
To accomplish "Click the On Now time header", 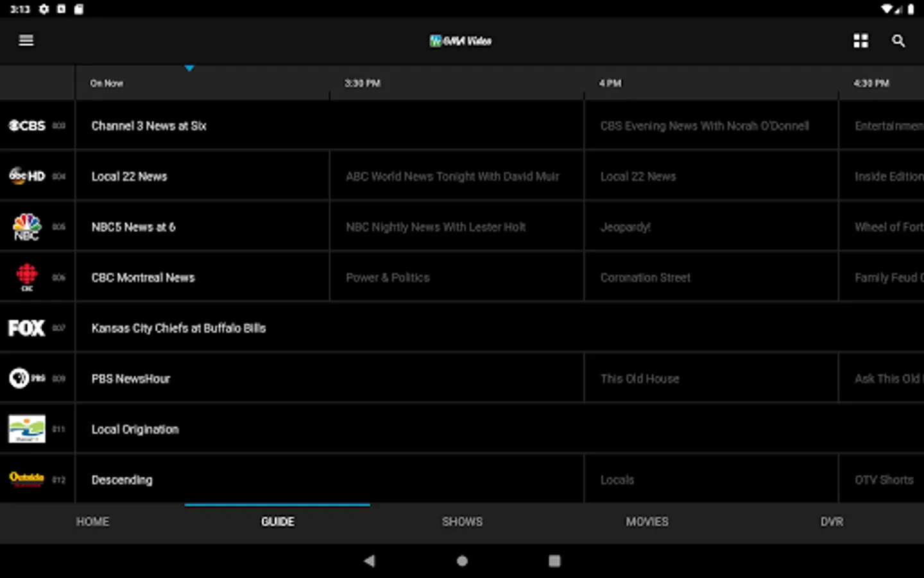I will click(x=107, y=83).
